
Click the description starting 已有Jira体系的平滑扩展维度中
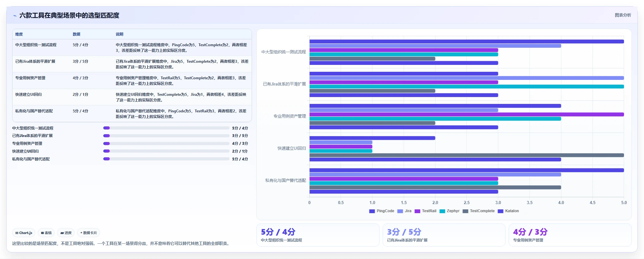tap(182, 64)
